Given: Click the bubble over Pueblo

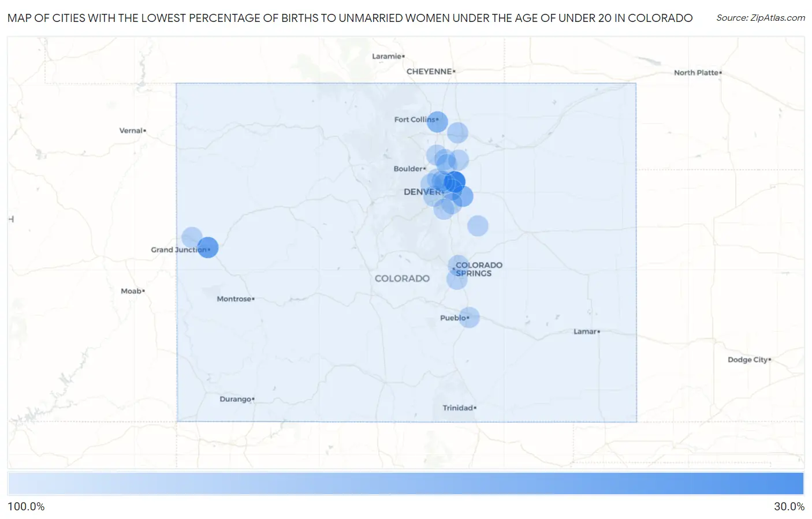Looking at the screenshot, I should pos(469,317).
